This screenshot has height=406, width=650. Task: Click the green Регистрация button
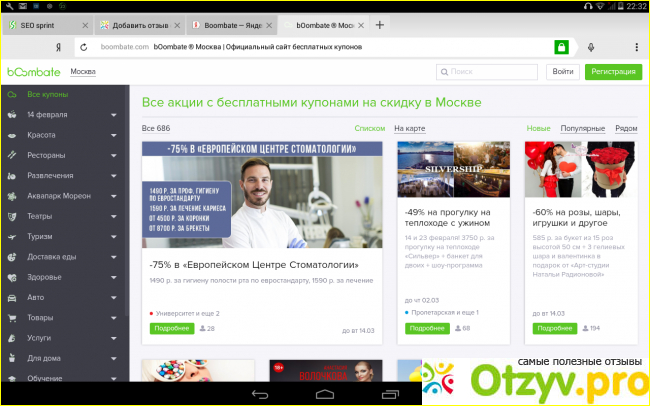[613, 72]
